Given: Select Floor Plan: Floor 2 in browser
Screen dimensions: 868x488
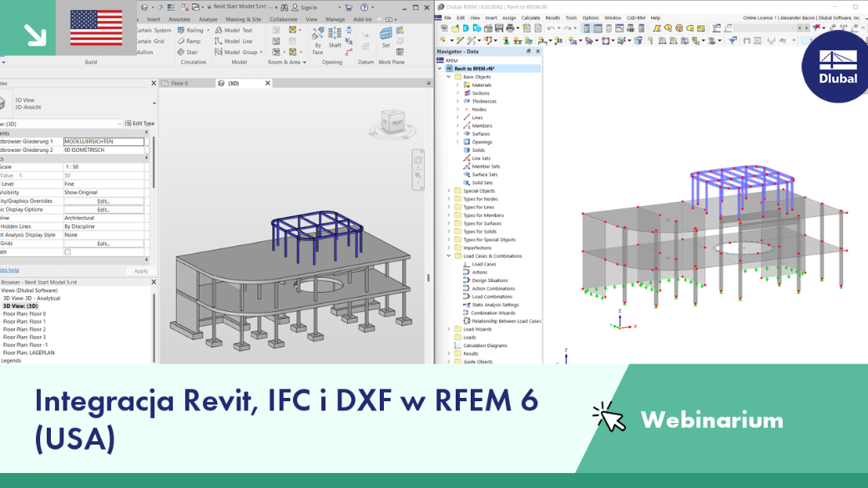Looking at the screenshot, I should tap(24, 330).
